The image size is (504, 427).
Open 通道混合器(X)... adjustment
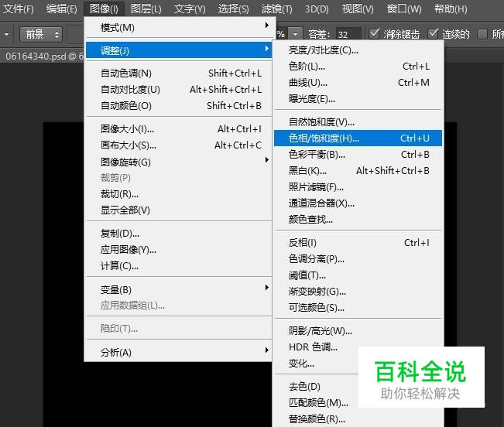pos(358,203)
